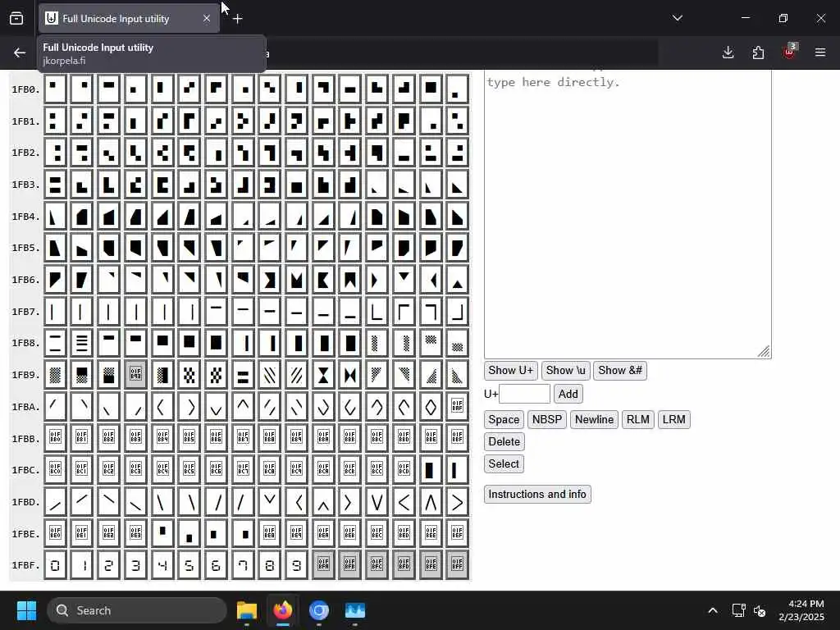Image resolution: width=840 pixels, height=630 pixels.
Task: Insert the segmented digit 8 character
Action: coord(269,564)
